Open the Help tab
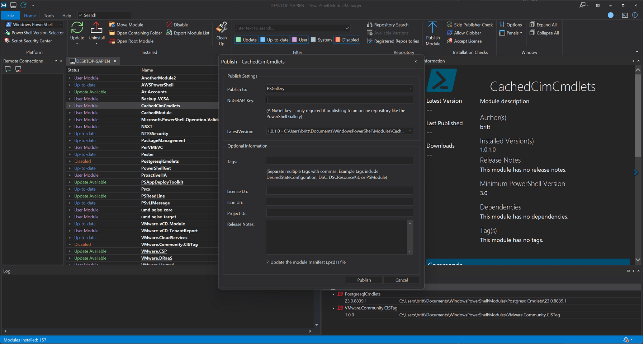The image size is (644, 344). (x=67, y=15)
